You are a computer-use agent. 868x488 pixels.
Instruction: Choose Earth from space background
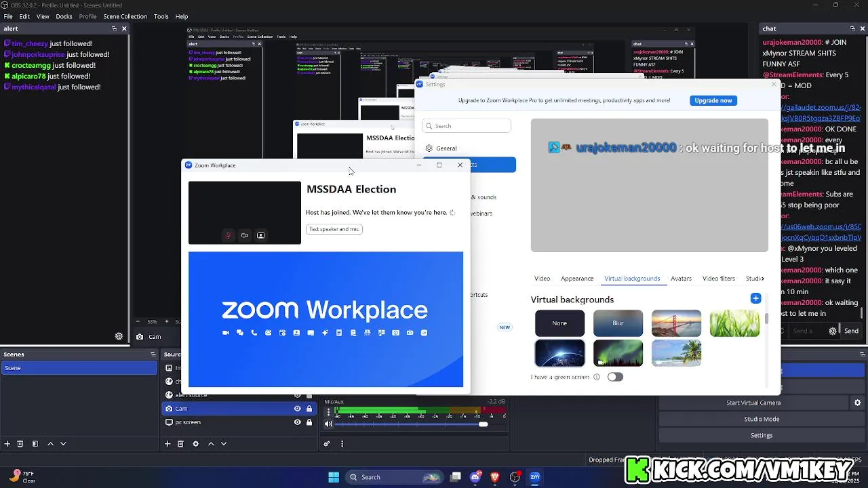pos(559,353)
